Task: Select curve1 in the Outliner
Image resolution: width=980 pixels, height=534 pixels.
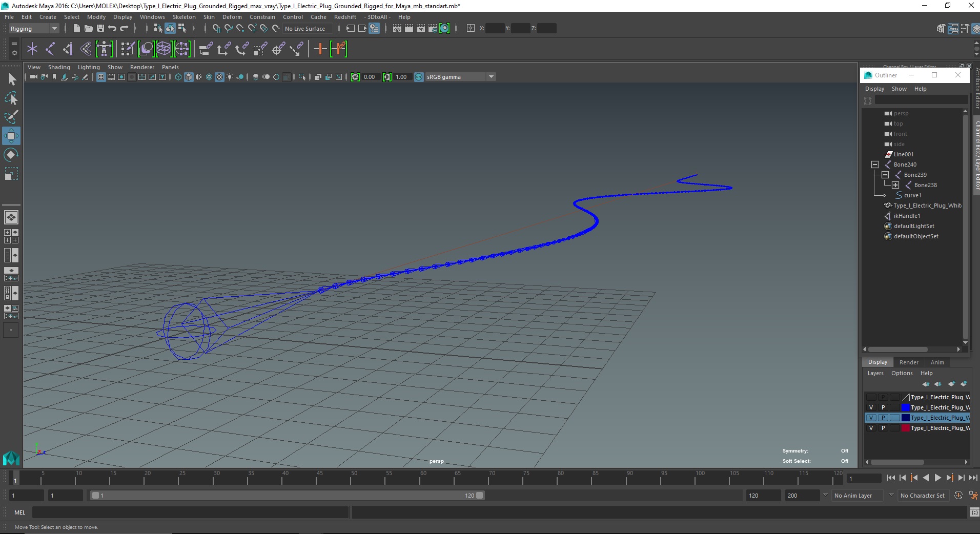Action: click(x=912, y=195)
